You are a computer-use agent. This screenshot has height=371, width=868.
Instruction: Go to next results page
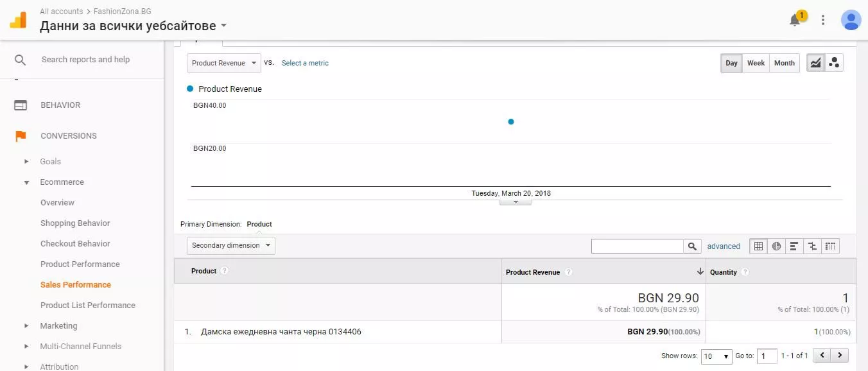pos(839,356)
